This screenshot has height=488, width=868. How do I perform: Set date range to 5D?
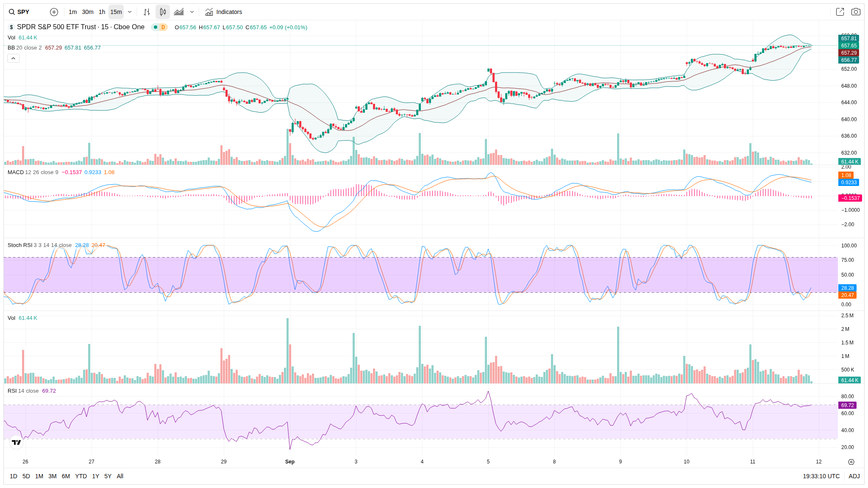[x=26, y=476]
